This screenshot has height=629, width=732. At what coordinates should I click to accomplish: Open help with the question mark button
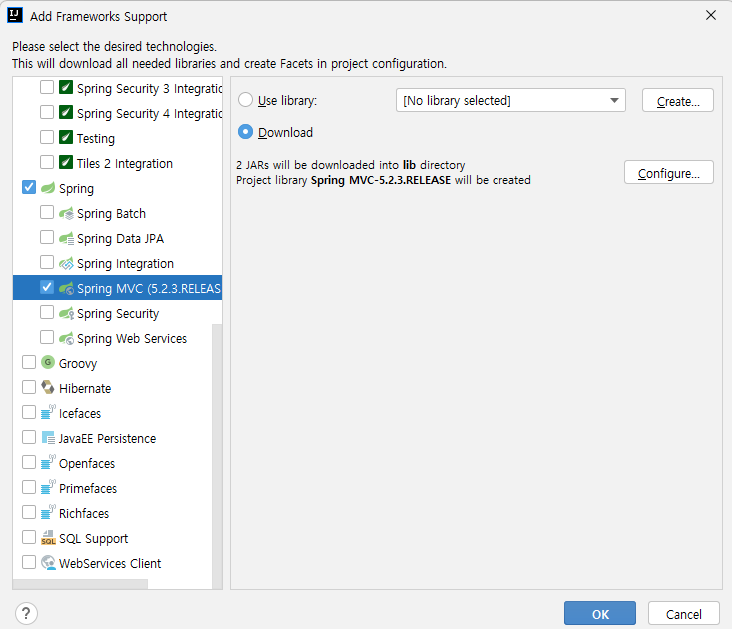pos(26,613)
